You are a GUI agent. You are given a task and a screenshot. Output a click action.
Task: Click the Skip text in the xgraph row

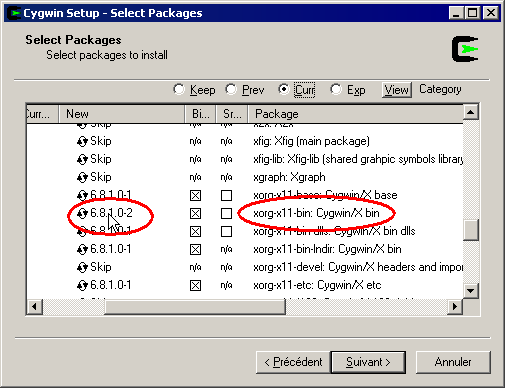coord(101,177)
